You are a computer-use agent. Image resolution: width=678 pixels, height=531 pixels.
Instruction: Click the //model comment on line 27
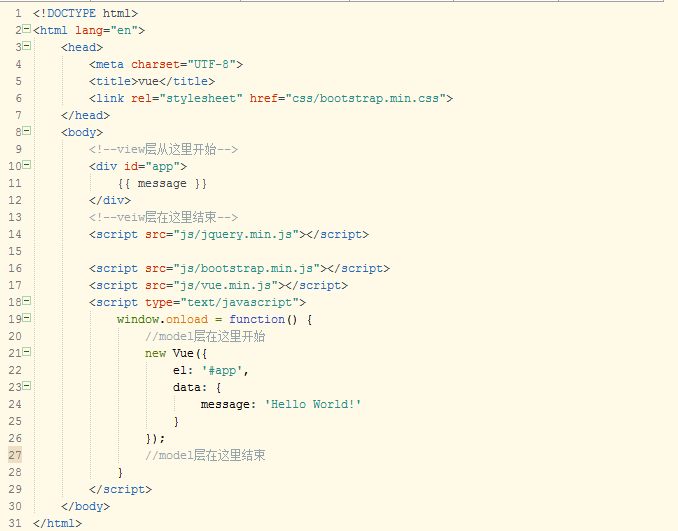(x=205, y=455)
